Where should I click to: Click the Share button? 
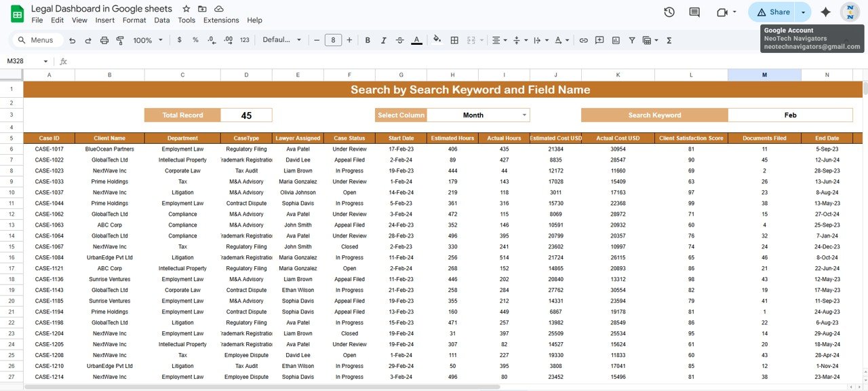click(x=774, y=12)
